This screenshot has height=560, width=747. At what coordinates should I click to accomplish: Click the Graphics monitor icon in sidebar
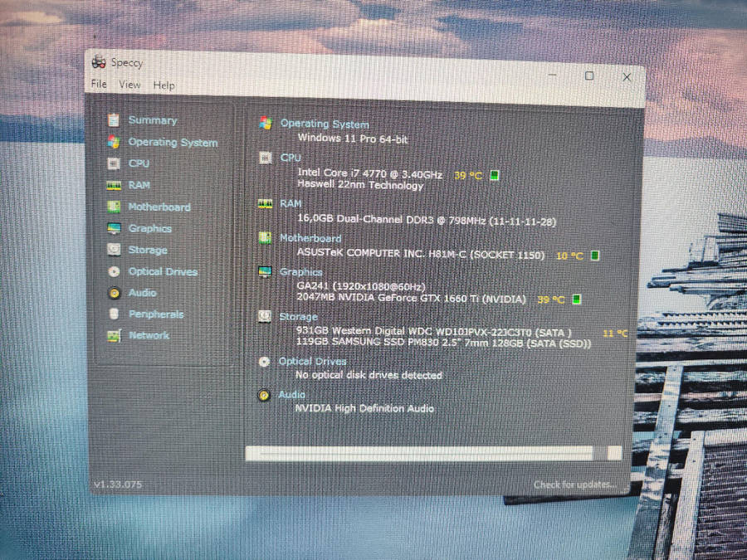pyautogui.click(x=114, y=228)
